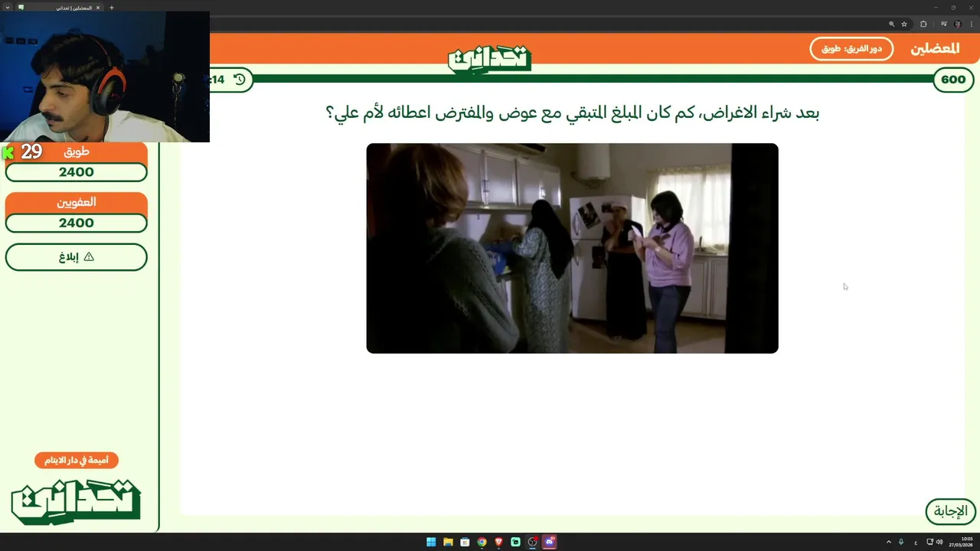This screenshot has height=551, width=980.
Task: Click the timer progress bar
Action: [x=593, y=79]
